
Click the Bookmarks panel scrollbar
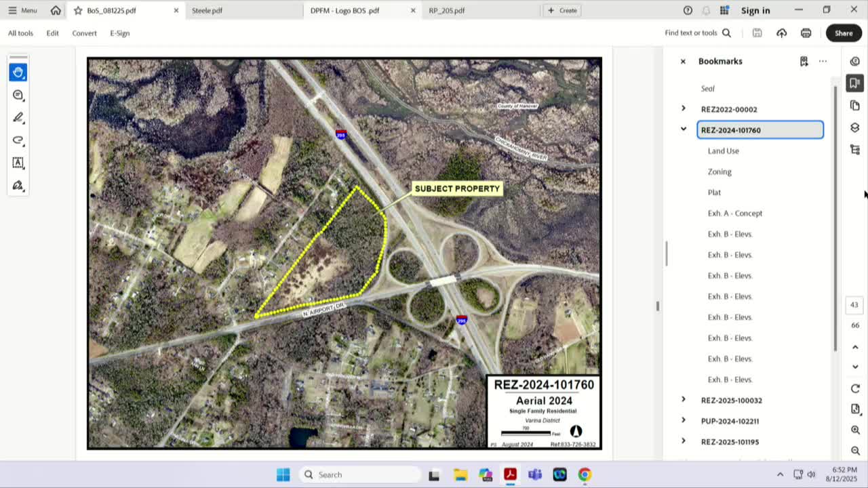point(835,217)
